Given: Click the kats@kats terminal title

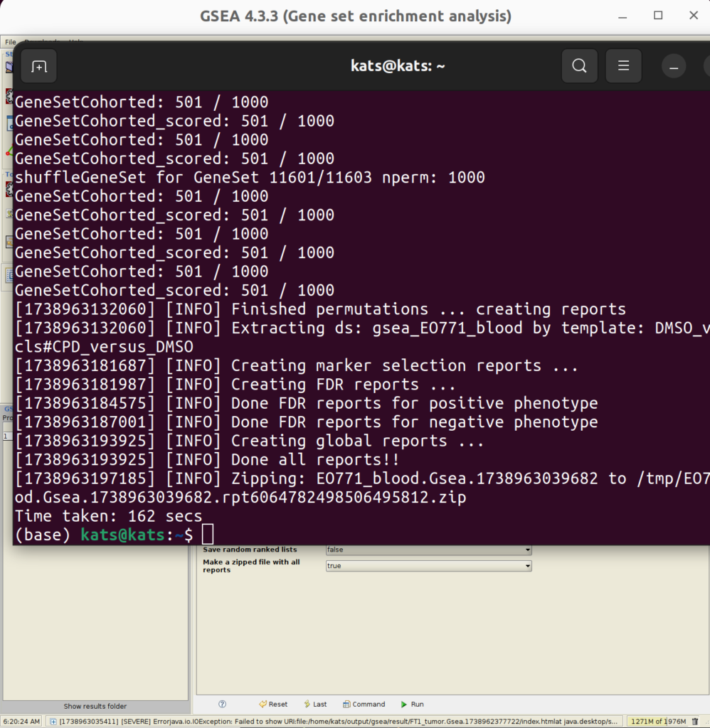Looking at the screenshot, I should pos(398,66).
